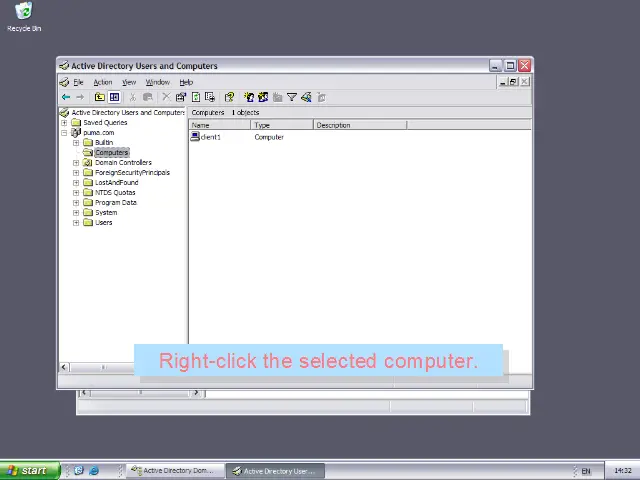Click the Delete X toolbar icon
The height and width of the screenshot is (480, 640).
coord(166,97)
